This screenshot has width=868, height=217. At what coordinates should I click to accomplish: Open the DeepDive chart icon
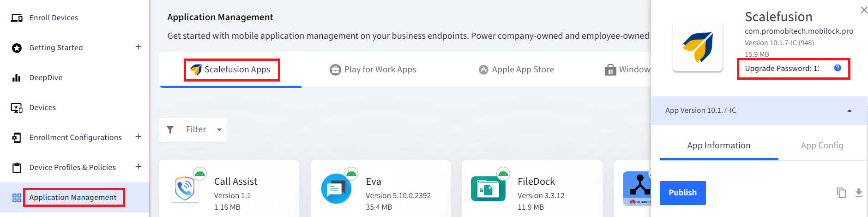coord(17,77)
